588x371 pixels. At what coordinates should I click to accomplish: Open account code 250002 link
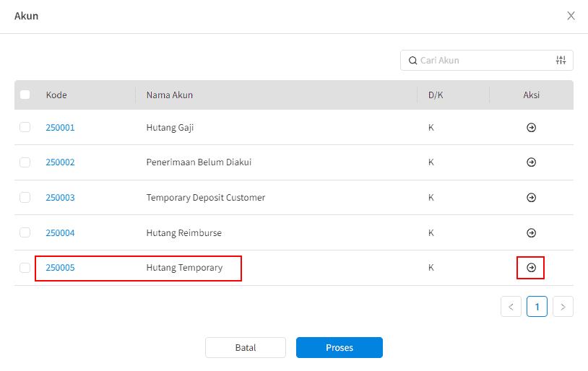click(x=60, y=162)
